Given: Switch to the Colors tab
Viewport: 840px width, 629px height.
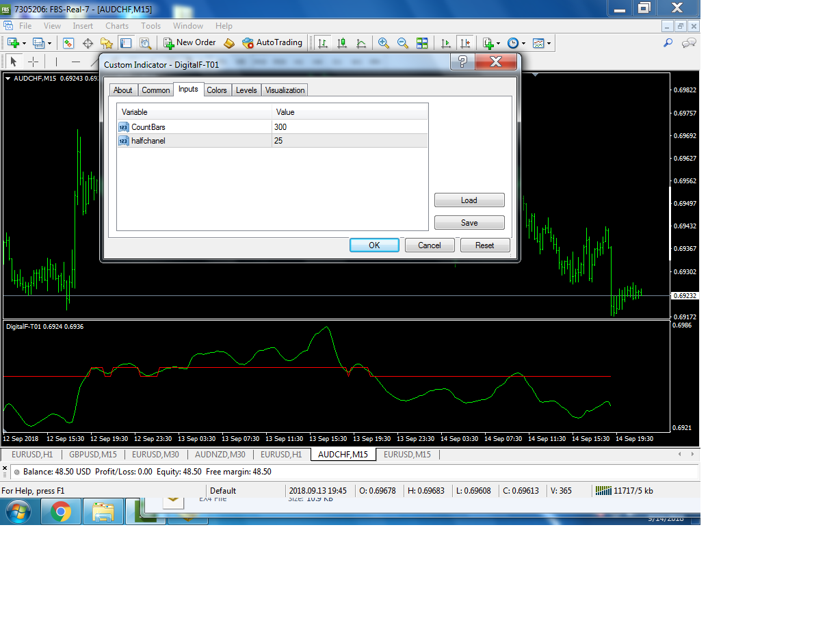Looking at the screenshot, I should point(217,90).
